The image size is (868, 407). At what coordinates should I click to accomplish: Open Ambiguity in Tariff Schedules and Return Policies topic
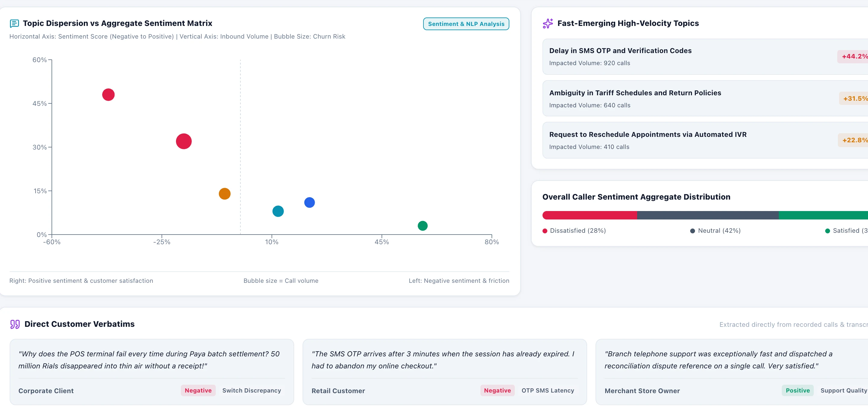click(705, 98)
